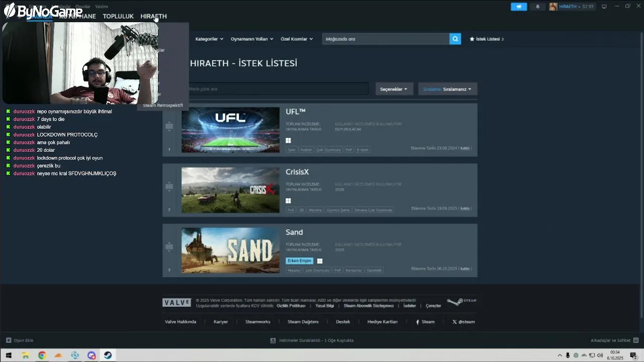The image size is (644, 362).
Task: Toggle Big Picture mode monitor icon
Action: [x=604, y=7]
